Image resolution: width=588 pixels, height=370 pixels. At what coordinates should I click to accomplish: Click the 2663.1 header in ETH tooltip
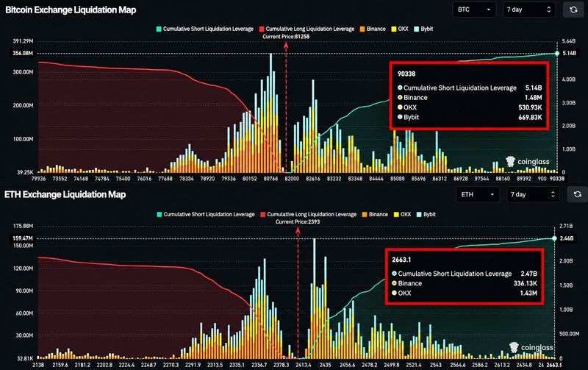point(401,260)
